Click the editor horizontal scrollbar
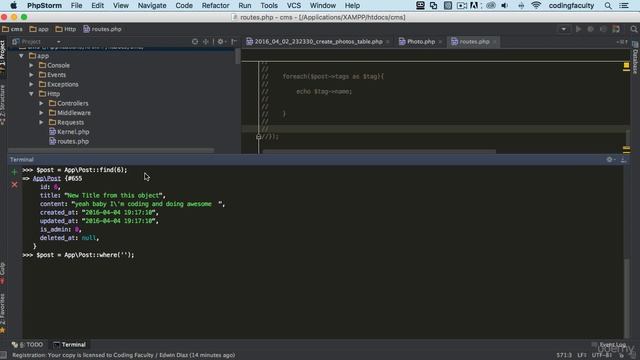640x360 pixels. (x=379, y=151)
